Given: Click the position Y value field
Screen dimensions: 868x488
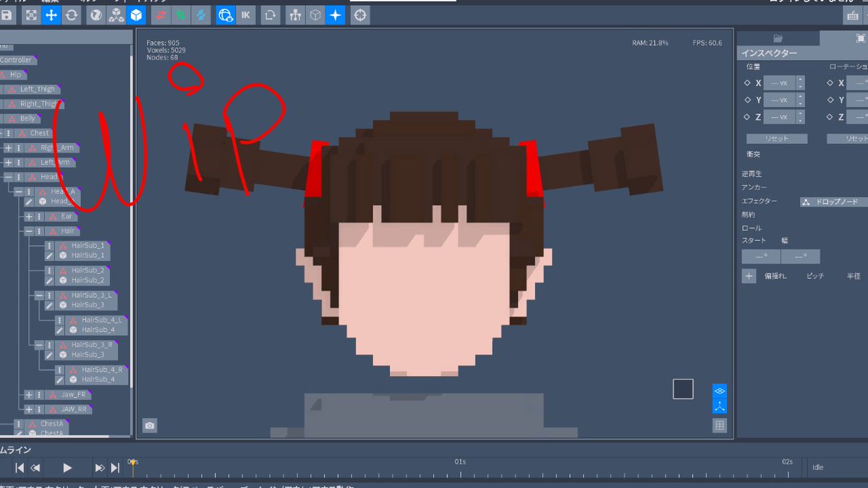Looking at the screenshot, I should [780, 100].
